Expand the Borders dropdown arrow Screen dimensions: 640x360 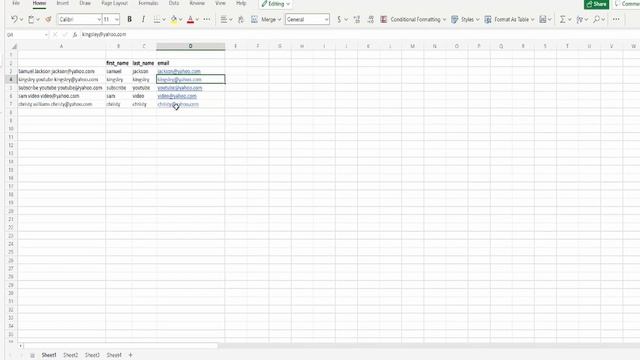[164, 20]
